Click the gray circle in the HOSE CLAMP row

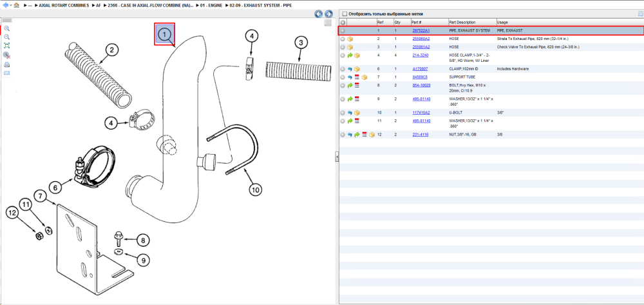click(343, 55)
